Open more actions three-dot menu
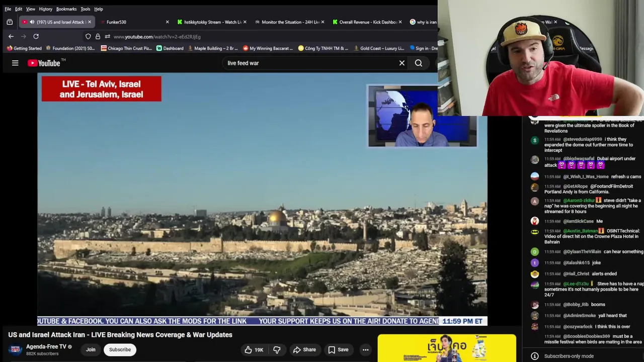Screen dimensions: 644x362 click(x=366, y=350)
